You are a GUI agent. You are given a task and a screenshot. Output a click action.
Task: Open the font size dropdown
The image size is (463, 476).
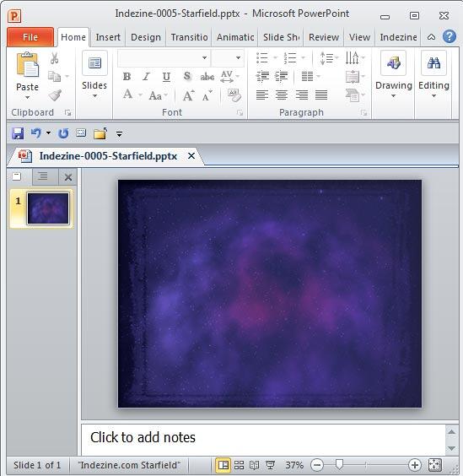point(238,57)
